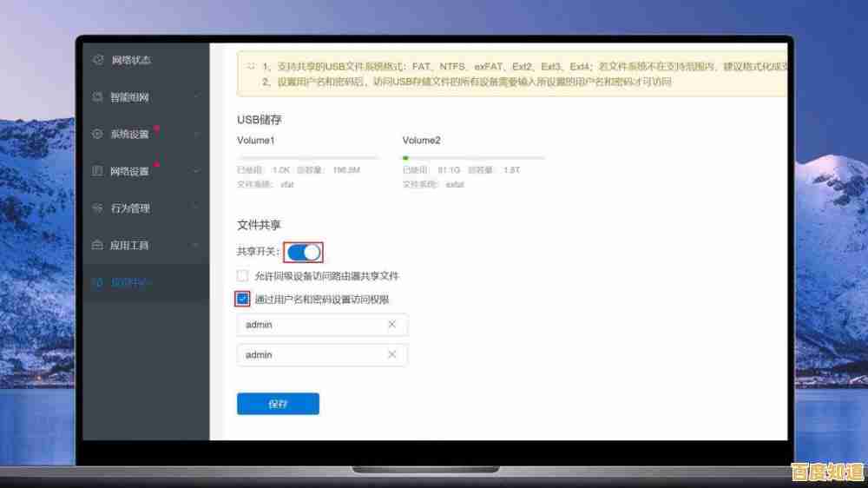
Task: Expand the 智能组网 chevron
Action: click(196, 97)
